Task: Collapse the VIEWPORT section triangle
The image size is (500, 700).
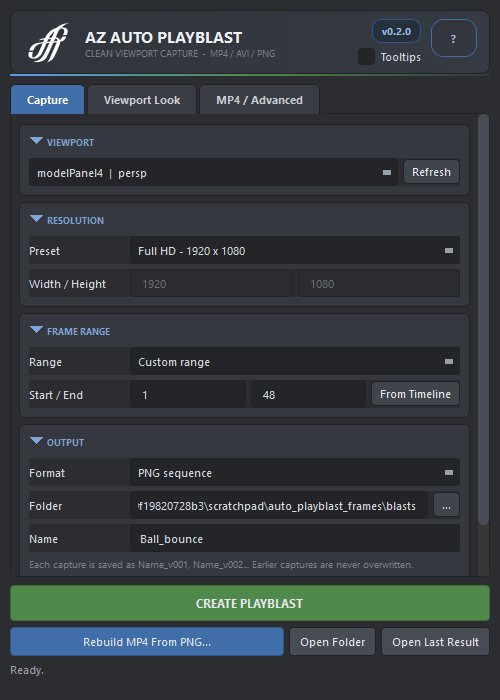Action: coord(36,142)
